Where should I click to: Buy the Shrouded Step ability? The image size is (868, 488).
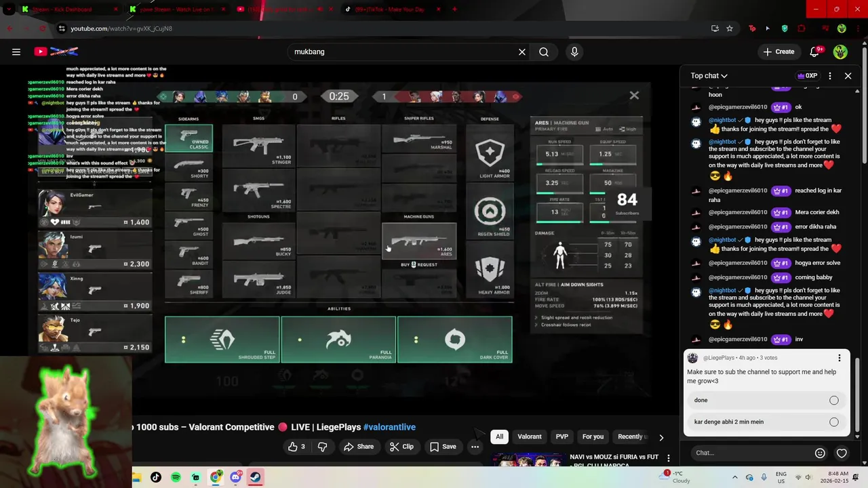tap(222, 340)
